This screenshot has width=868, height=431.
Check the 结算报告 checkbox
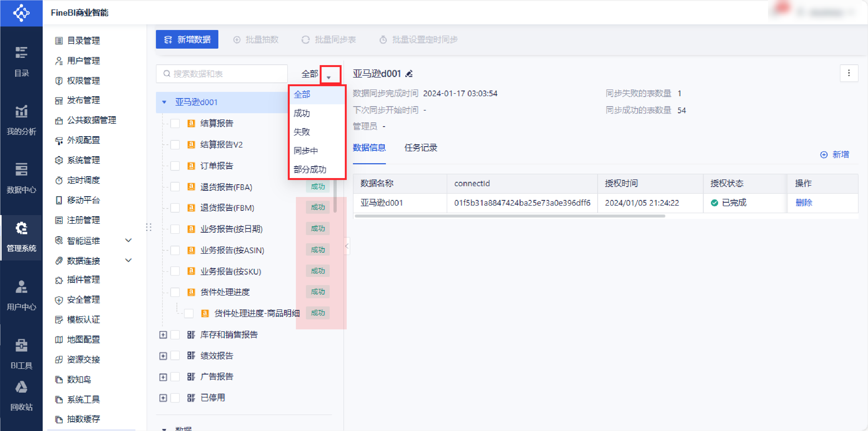[x=175, y=123]
